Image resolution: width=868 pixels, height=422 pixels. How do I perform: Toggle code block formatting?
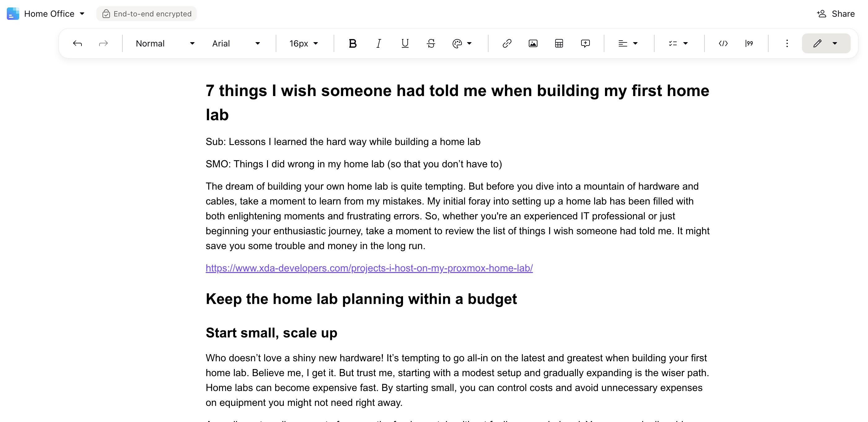[x=723, y=43]
